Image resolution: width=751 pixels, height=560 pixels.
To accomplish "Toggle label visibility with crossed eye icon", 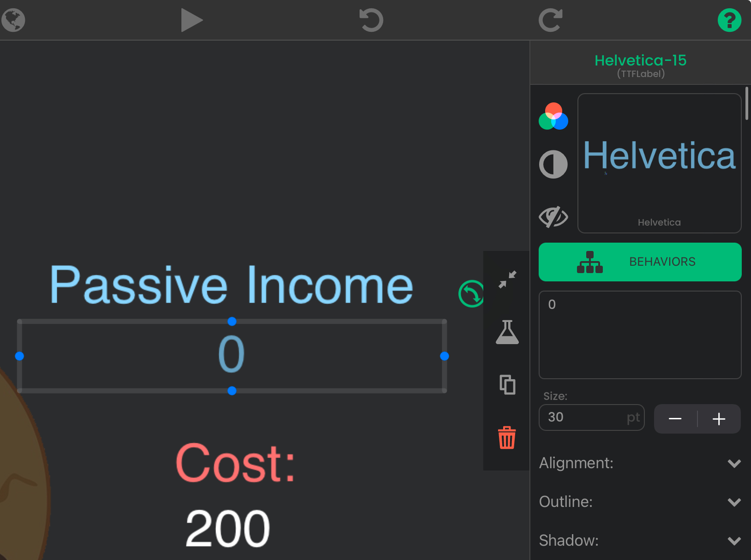I will (553, 217).
